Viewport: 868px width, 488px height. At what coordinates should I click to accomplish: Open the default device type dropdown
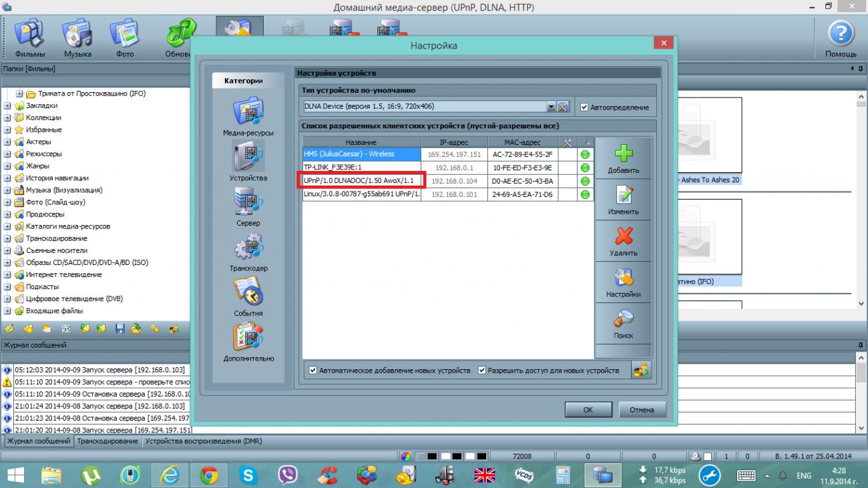pyautogui.click(x=551, y=107)
